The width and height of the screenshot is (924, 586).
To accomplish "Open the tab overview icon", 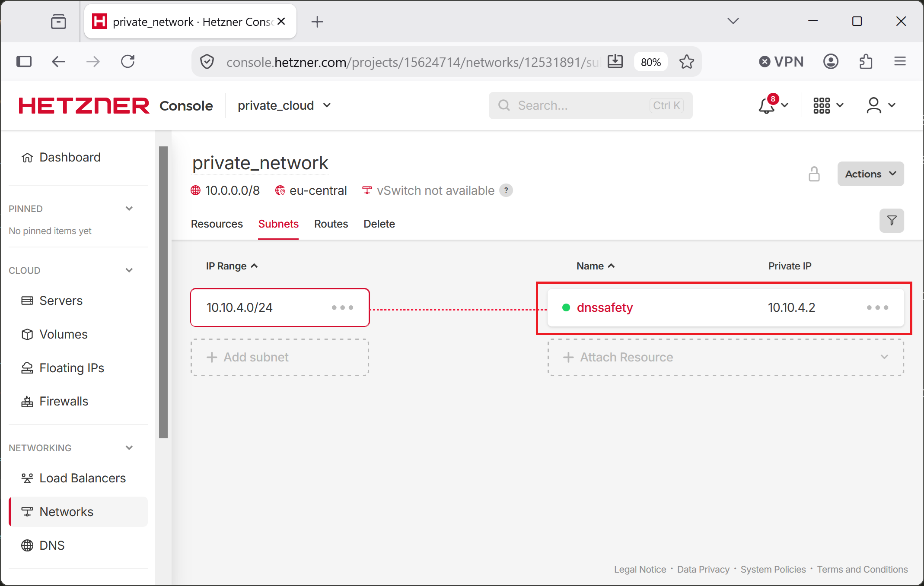I will coord(58,21).
